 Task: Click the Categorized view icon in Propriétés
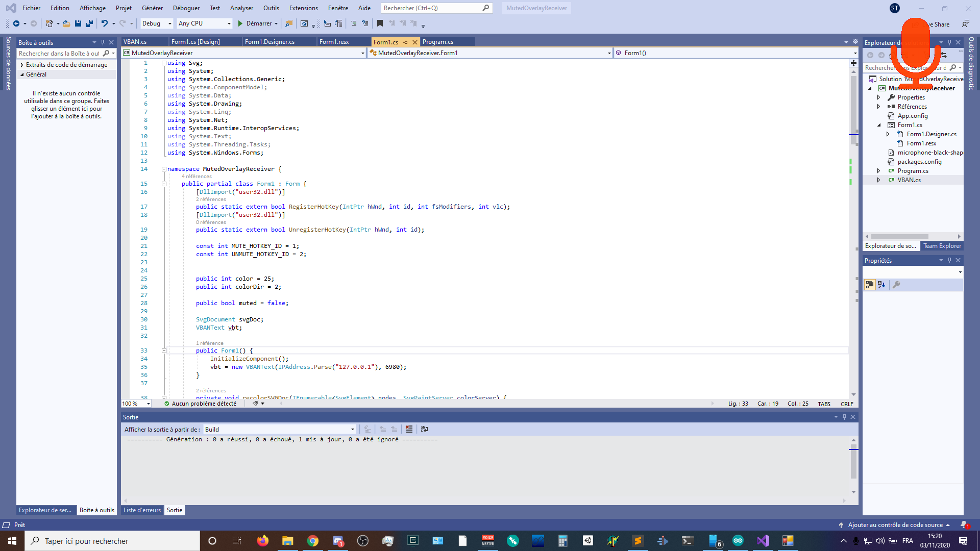click(x=870, y=285)
